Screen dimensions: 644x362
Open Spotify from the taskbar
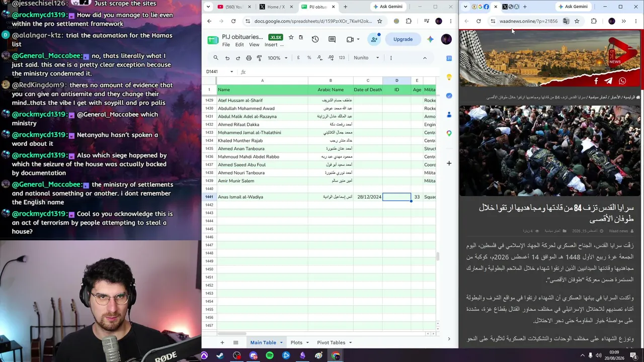[x=270, y=356]
